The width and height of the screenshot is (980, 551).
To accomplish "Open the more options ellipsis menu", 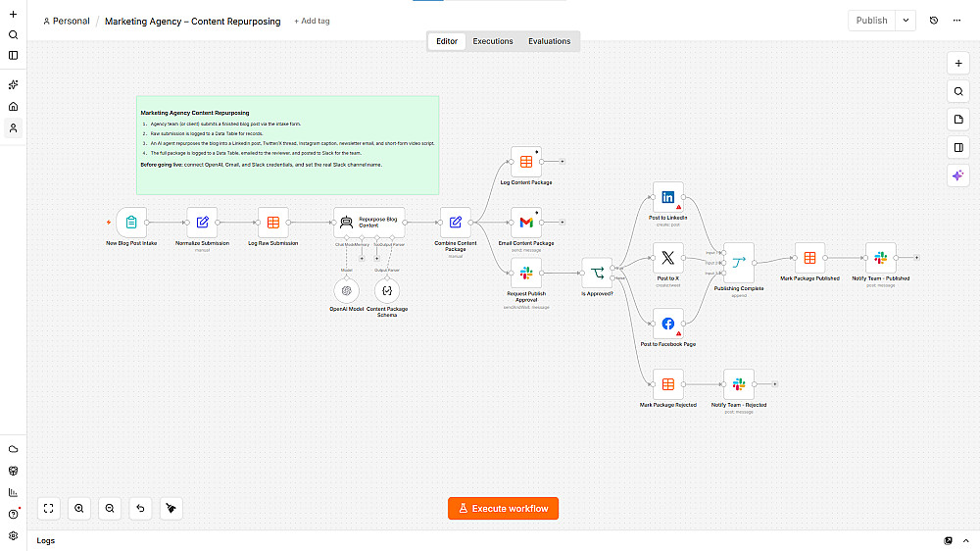I will pyautogui.click(x=956, y=21).
